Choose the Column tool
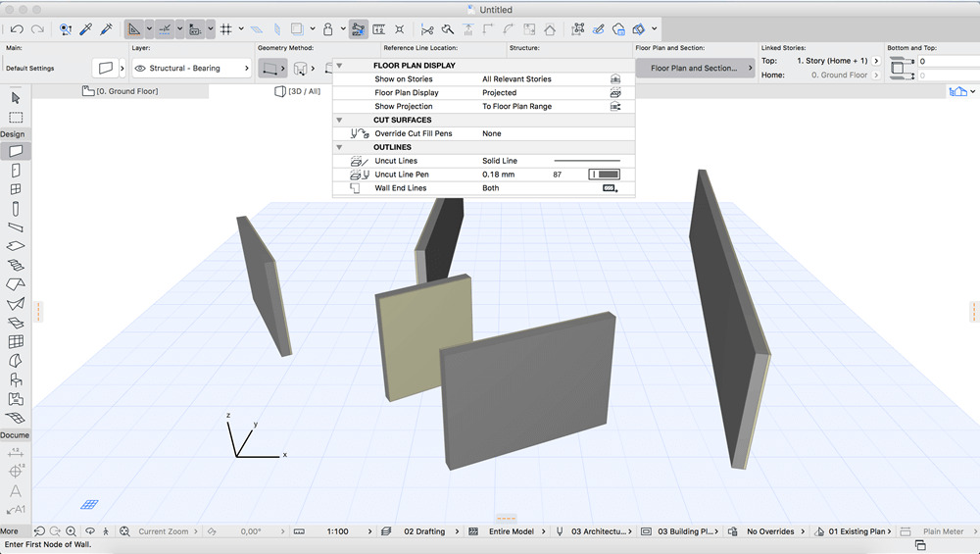 [x=16, y=208]
